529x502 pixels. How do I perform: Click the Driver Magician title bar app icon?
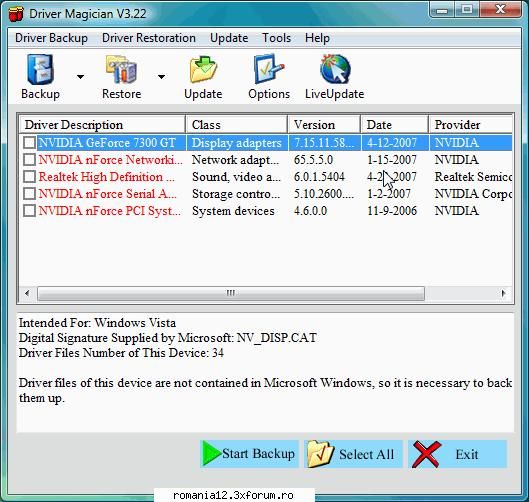click(x=16, y=14)
